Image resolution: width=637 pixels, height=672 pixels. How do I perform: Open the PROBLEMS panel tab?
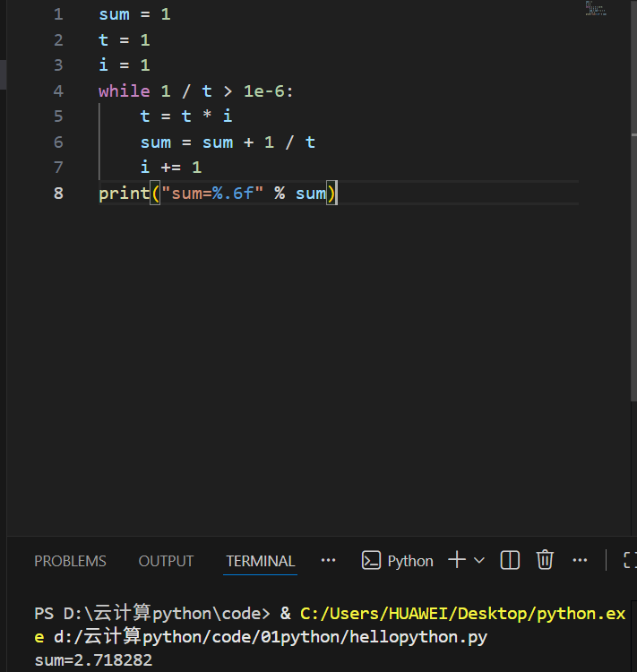pyautogui.click(x=70, y=561)
